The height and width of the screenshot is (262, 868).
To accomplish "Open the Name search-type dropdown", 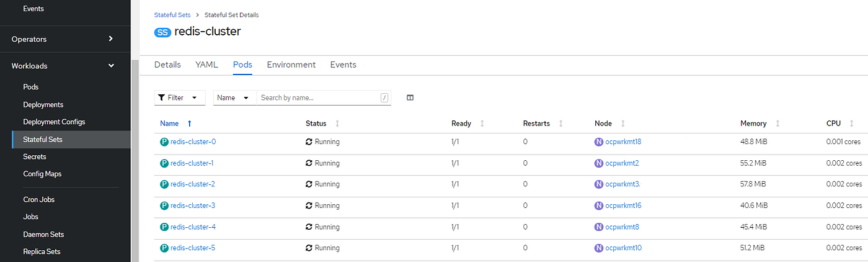I will coord(235,97).
